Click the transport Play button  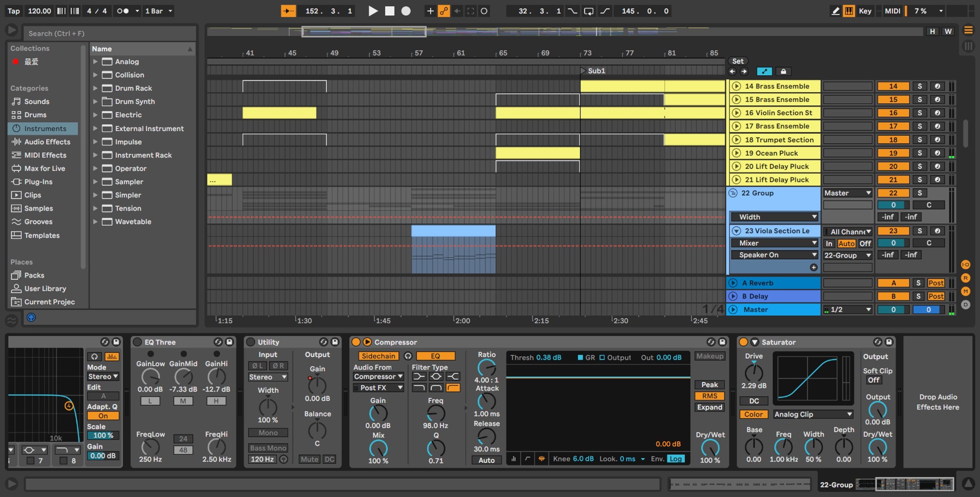tap(373, 11)
